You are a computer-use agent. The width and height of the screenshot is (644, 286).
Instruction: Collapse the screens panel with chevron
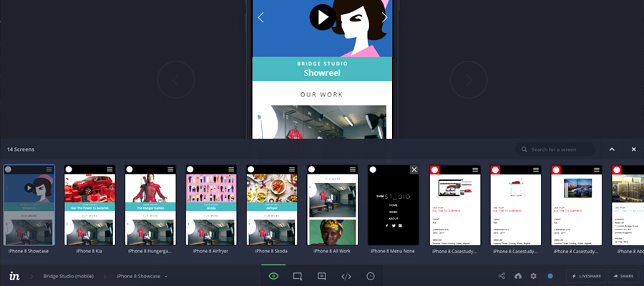(x=612, y=149)
